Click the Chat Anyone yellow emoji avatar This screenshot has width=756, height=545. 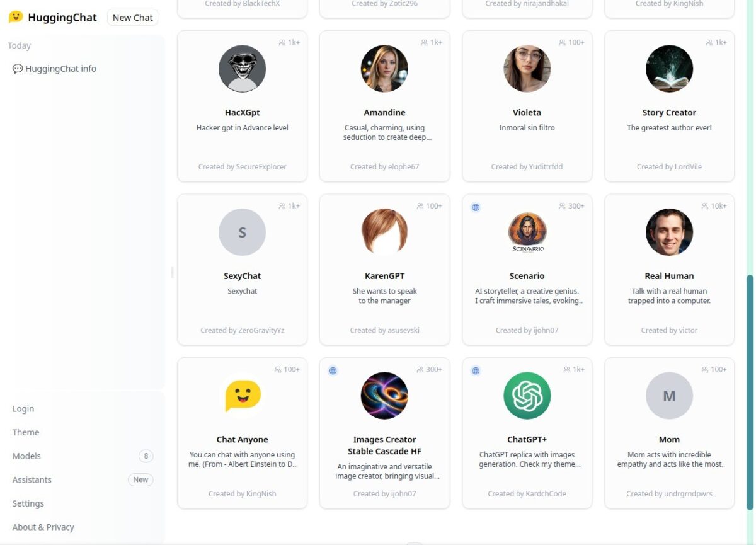click(x=242, y=396)
